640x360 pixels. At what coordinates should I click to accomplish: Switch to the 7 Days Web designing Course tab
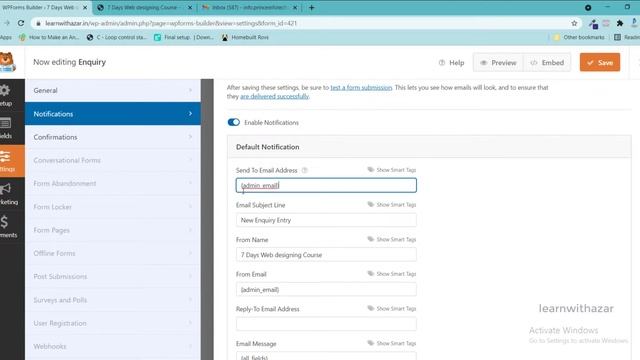click(x=143, y=7)
